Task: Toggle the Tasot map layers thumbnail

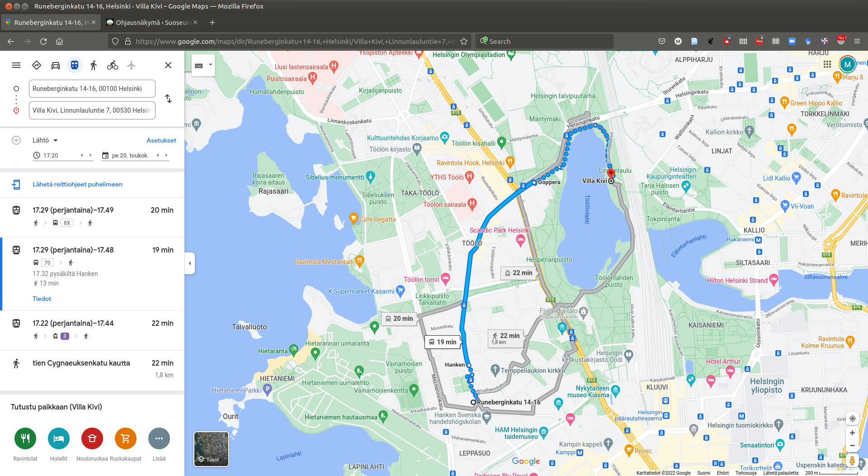Action: tap(211, 449)
